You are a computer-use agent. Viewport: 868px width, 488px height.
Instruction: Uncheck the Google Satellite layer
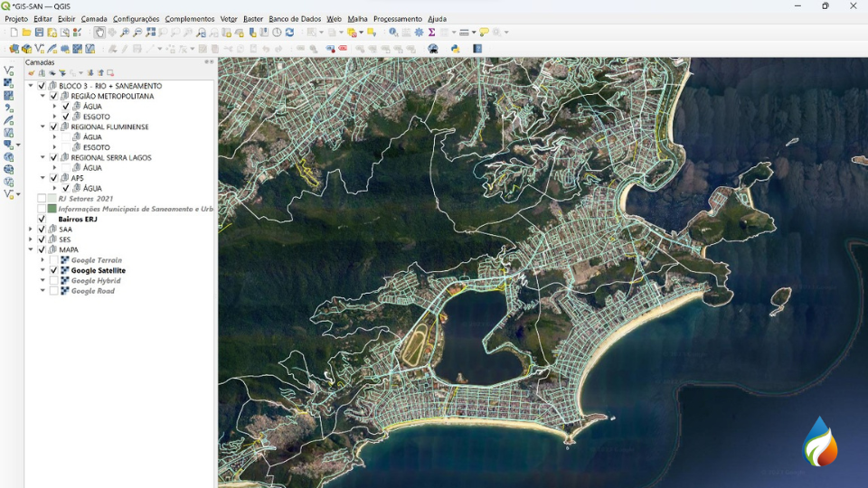click(x=53, y=270)
